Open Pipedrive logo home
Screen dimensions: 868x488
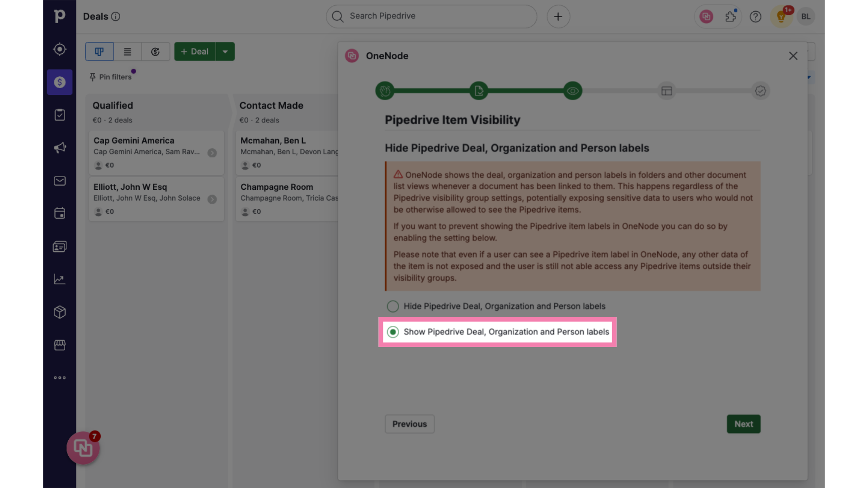coord(60,16)
